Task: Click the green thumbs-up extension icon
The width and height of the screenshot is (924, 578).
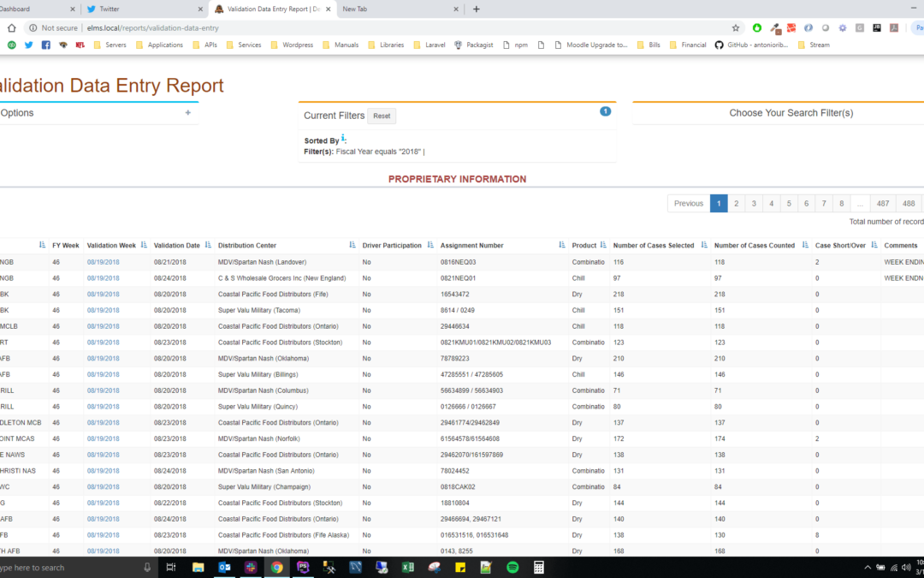Action: pyautogui.click(x=757, y=27)
